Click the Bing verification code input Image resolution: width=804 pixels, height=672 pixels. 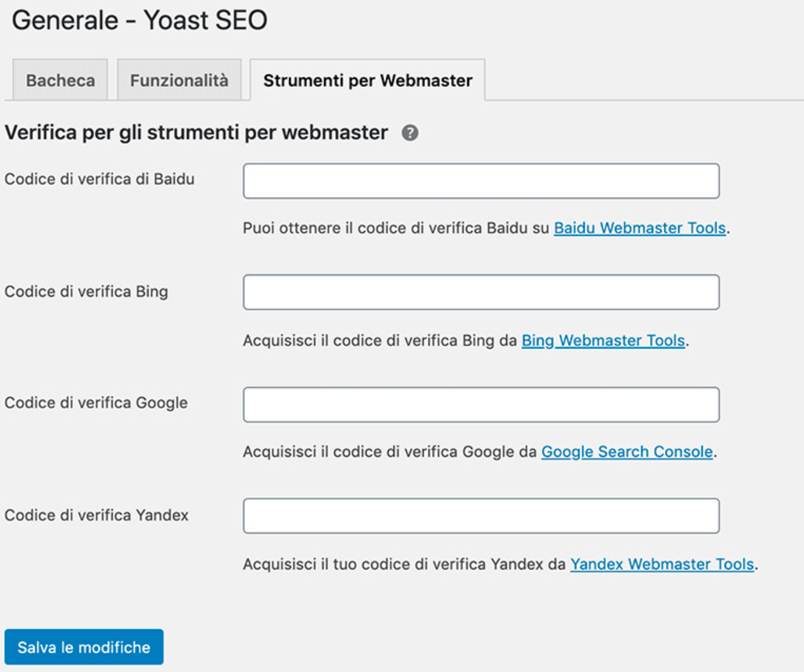click(480, 292)
